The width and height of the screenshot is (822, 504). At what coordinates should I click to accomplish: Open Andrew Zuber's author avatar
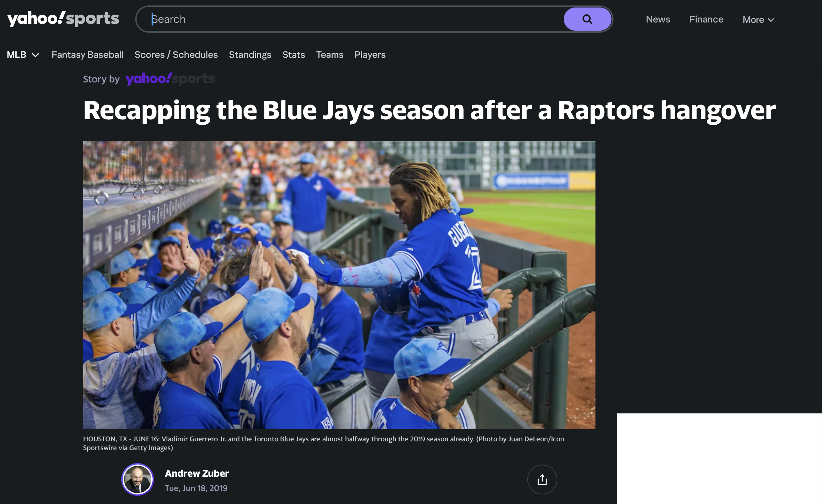point(138,479)
